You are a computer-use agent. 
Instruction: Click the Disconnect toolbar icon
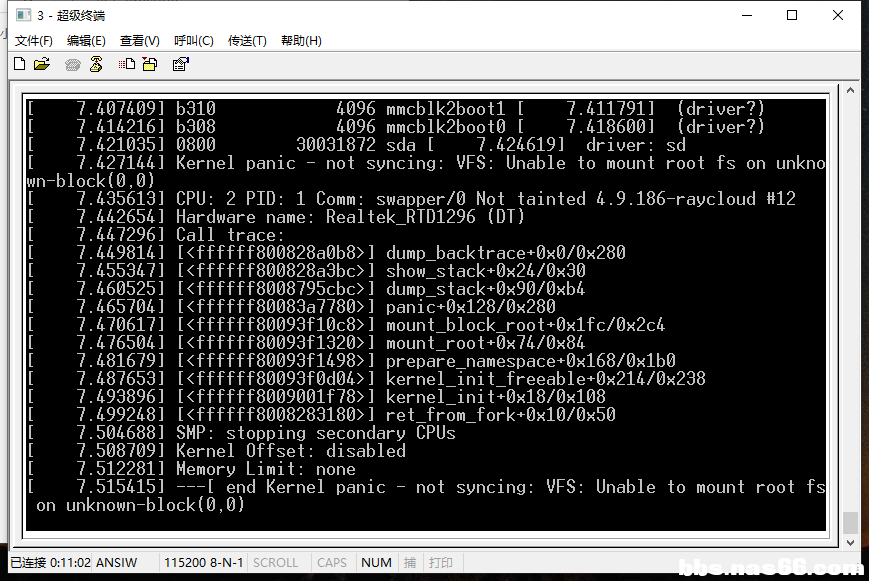[x=96, y=64]
